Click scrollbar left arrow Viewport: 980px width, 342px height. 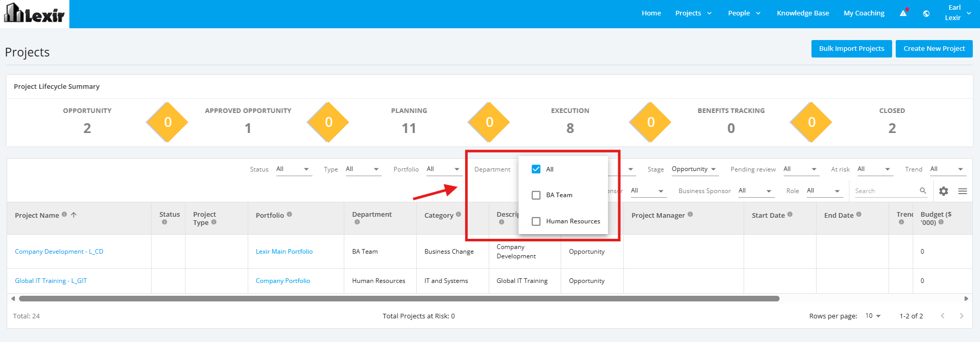(x=13, y=298)
